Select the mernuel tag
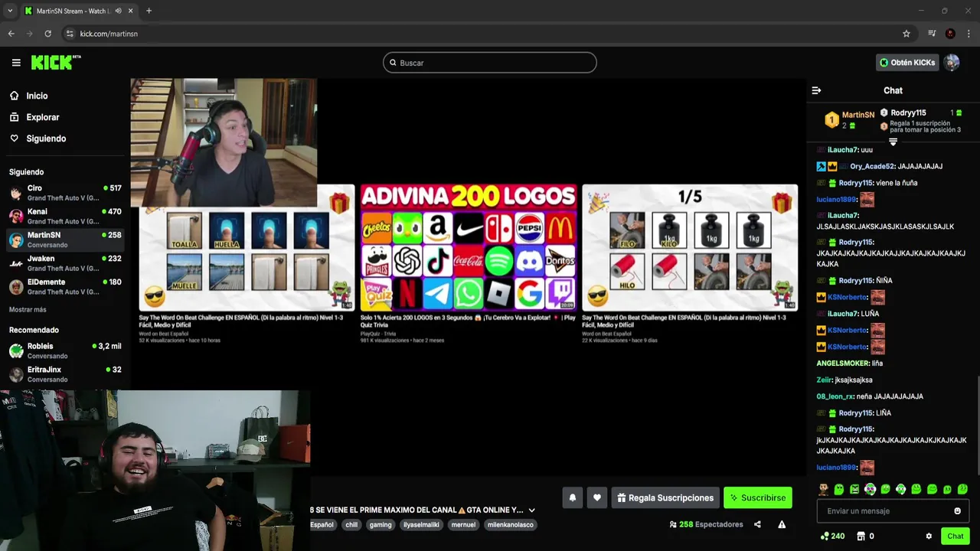 (x=463, y=525)
